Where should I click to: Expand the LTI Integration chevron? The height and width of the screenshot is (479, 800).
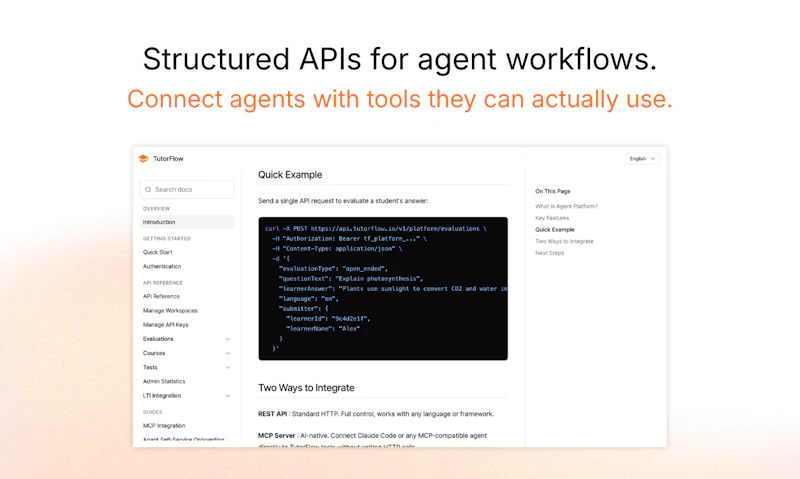point(228,396)
